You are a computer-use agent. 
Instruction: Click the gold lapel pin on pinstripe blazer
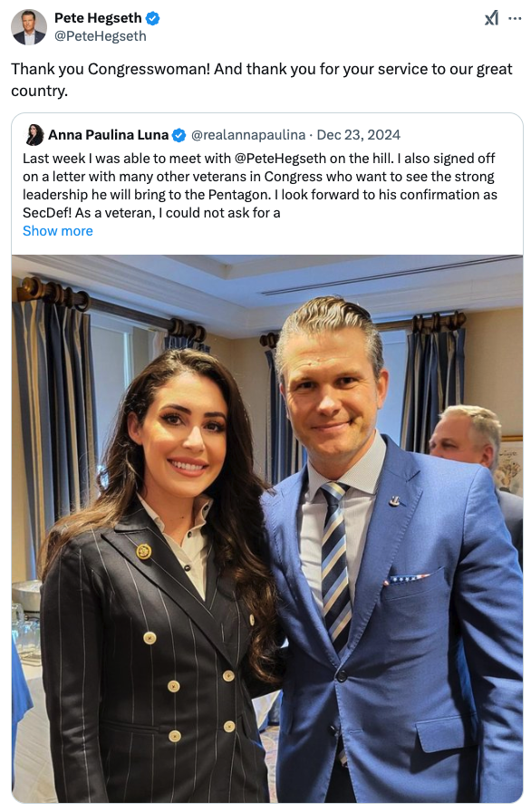pyautogui.click(x=144, y=552)
